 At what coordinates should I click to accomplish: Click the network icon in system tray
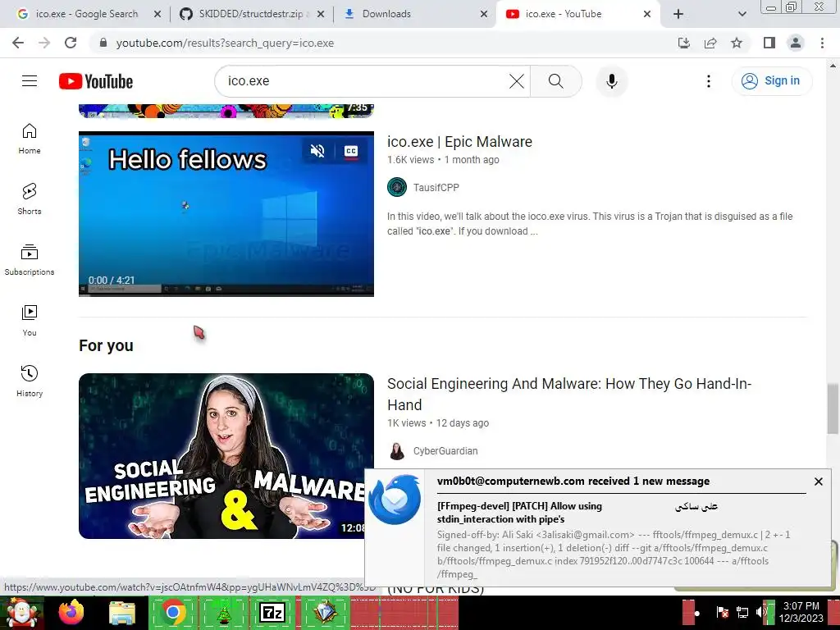tap(742, 612)
